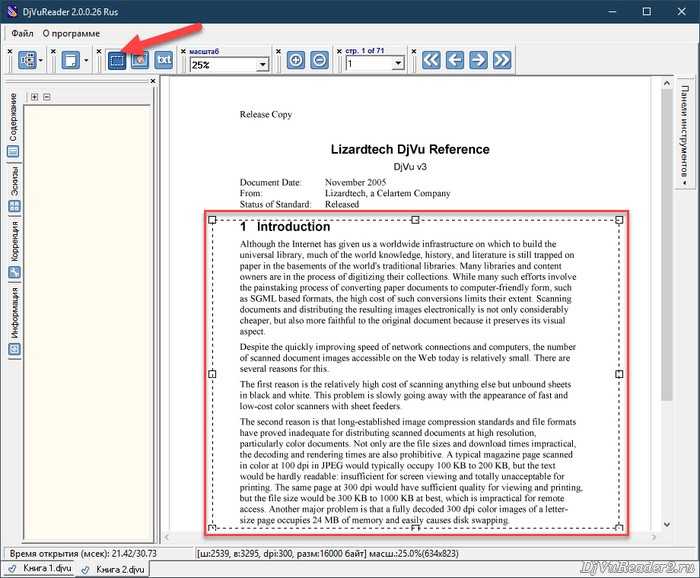Image resolution: width=700 pixels, height=578 pixels.
Task: Expand all contents with the plus box
Action: coord(35,97)
